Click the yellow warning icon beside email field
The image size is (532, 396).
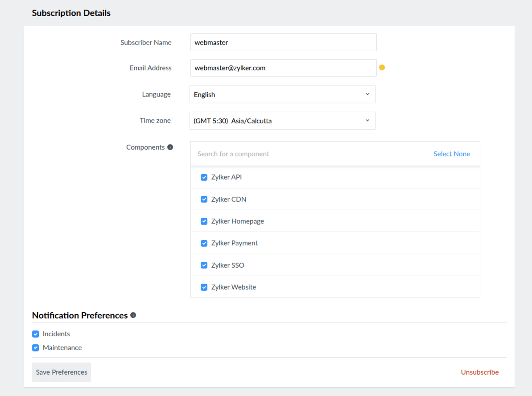382,67
